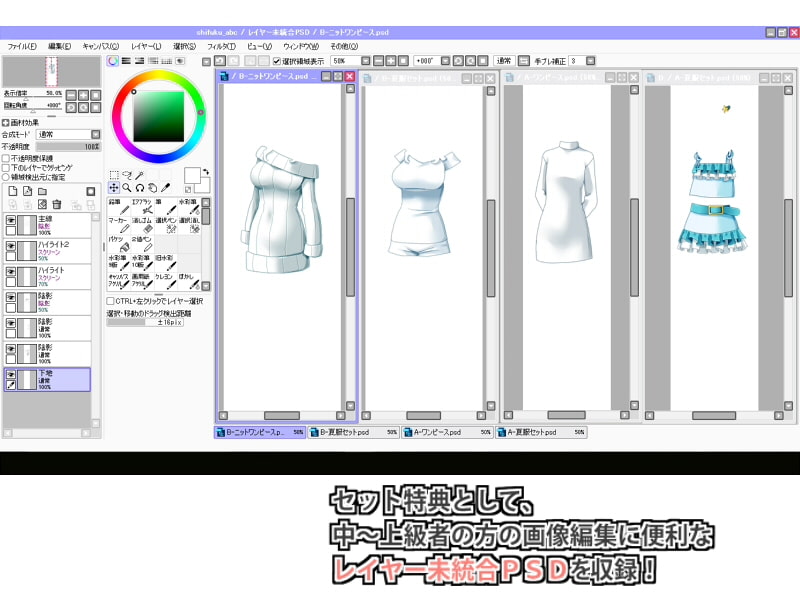Pick the エアブラシ airbrush tool
The image size is (800, 600).
point(142,207)
